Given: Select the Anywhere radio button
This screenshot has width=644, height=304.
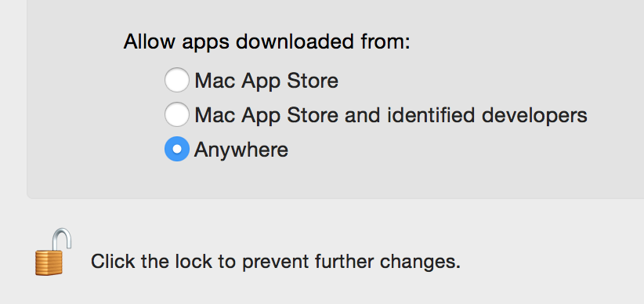Looking at the screenshot, I should coord(177,149).
